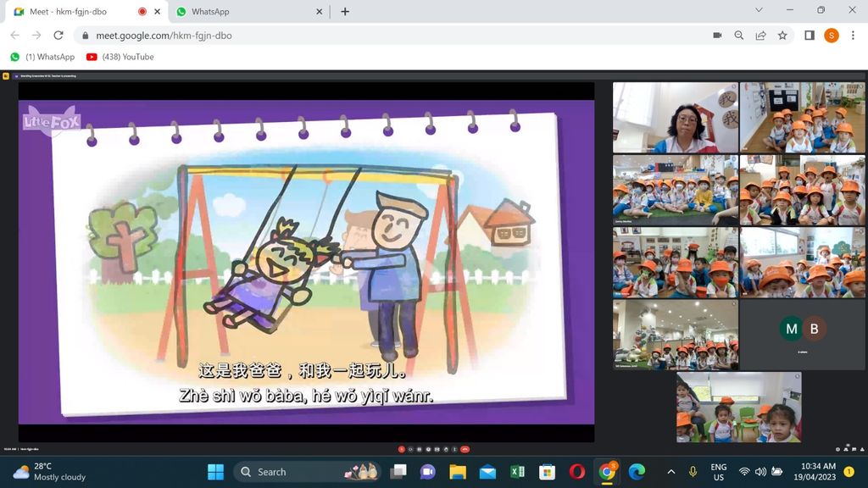Open Meet more options button
868x488 pixels.
click(x=454, y=449)
